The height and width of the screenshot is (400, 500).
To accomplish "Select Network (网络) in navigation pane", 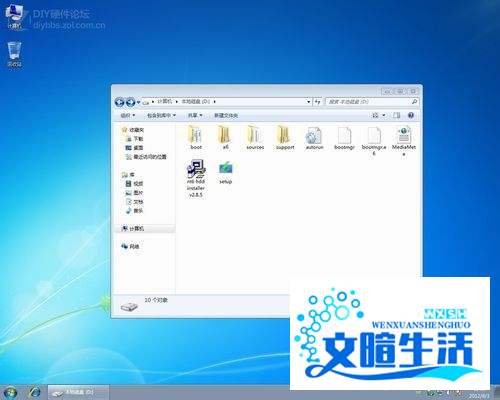I will [130, 247].
